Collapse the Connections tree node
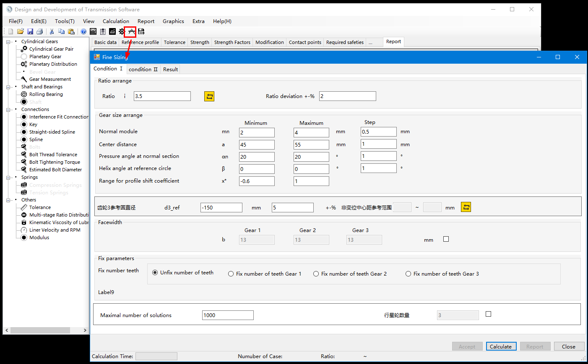Screen dimensions: 588x364 [8, 110]
